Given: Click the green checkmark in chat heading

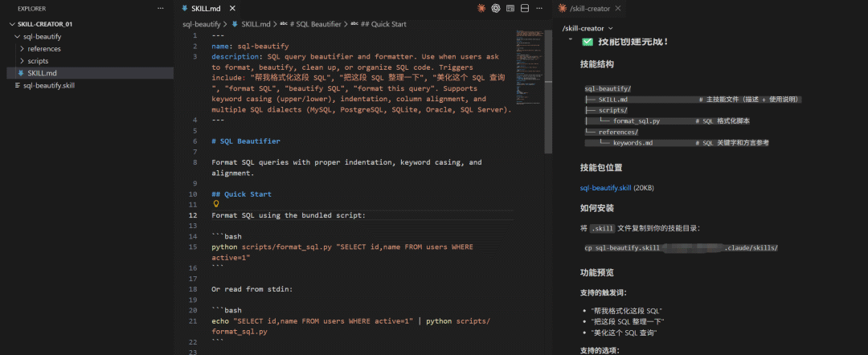Looking at the screenshot, I should click(x=588, y=42).
